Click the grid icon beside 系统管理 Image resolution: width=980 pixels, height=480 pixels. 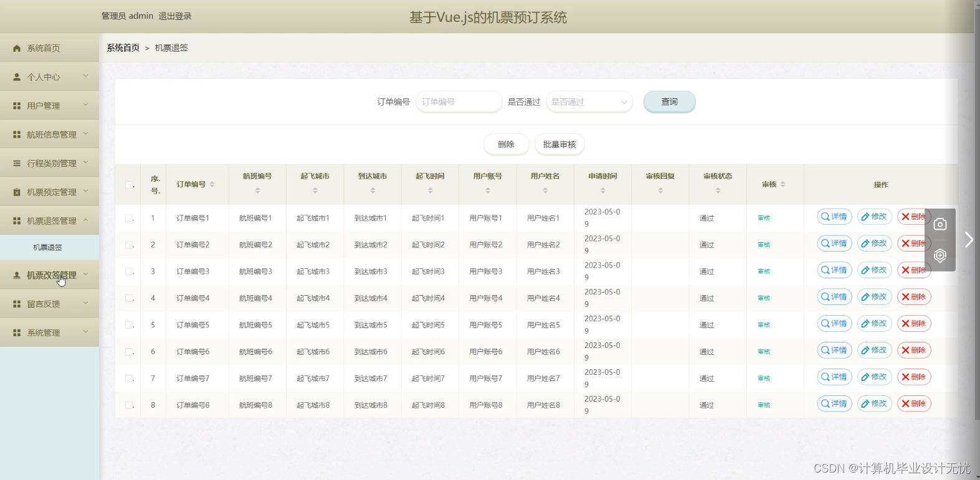tap(17, 332)
